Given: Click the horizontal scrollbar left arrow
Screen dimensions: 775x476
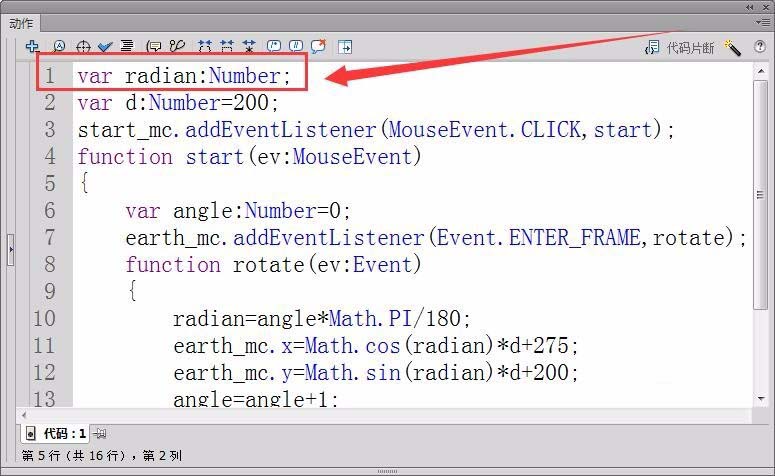Looking at the screenshot, I should (24, 415).
